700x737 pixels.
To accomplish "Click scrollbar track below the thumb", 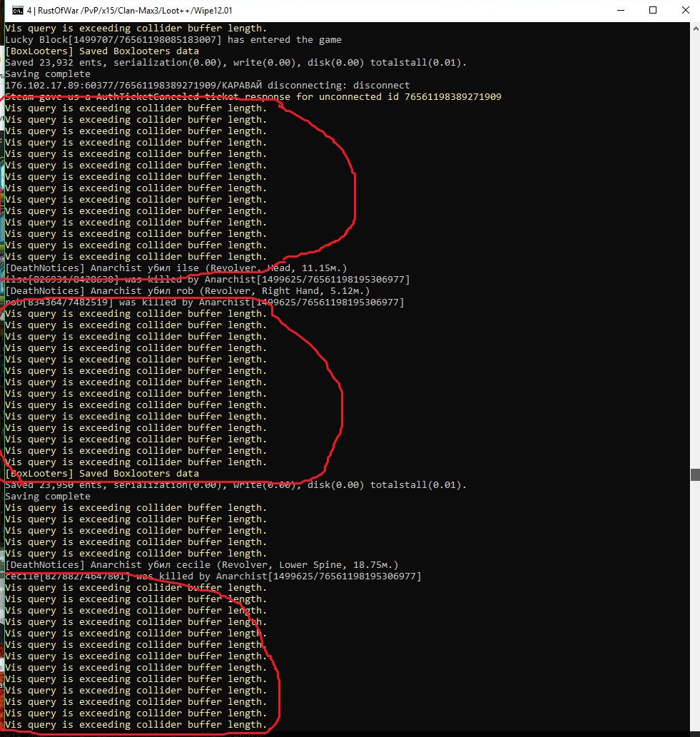I will pos(694,606).
